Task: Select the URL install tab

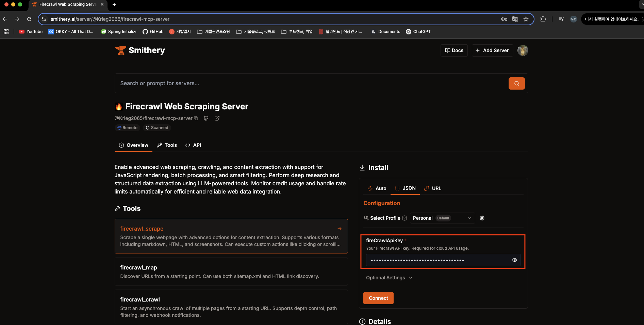Action: 433,188
